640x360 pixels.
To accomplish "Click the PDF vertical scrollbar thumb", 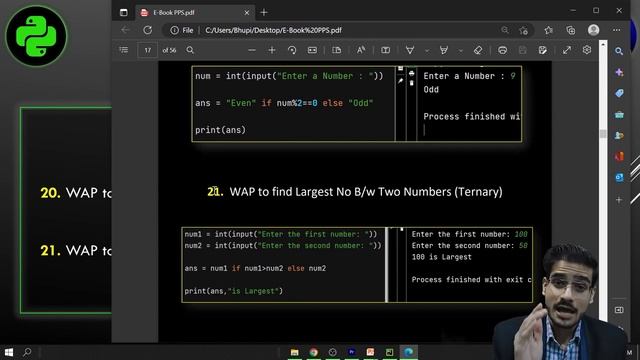I will point(603,134).
